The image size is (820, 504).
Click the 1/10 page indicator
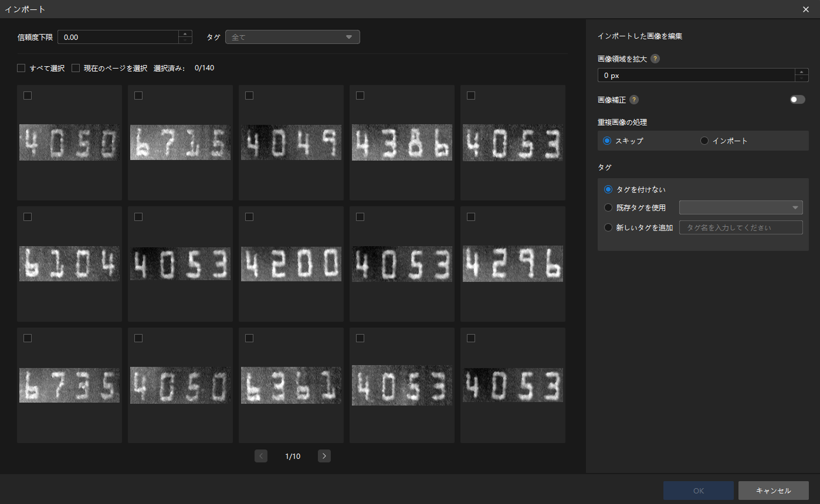(293, 456)
